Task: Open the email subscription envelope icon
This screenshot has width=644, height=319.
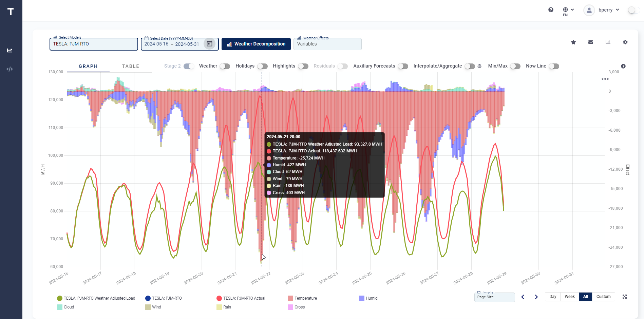Action: coord(591,42)
